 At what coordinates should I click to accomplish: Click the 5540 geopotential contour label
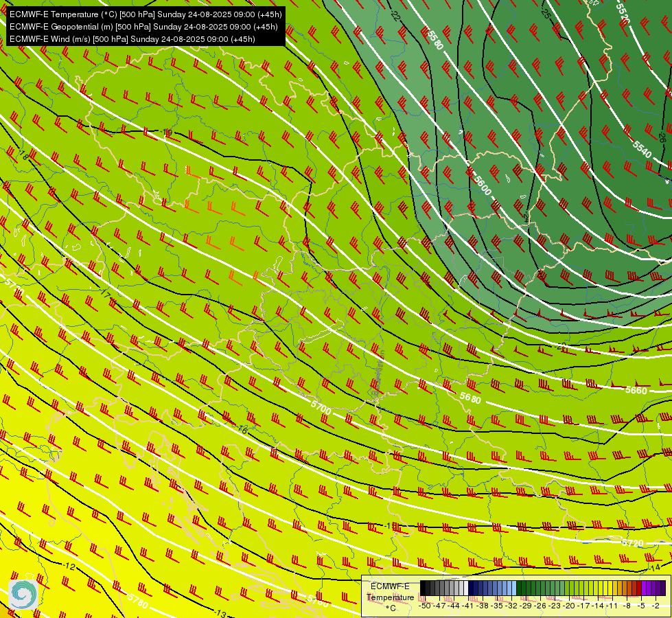642,148
